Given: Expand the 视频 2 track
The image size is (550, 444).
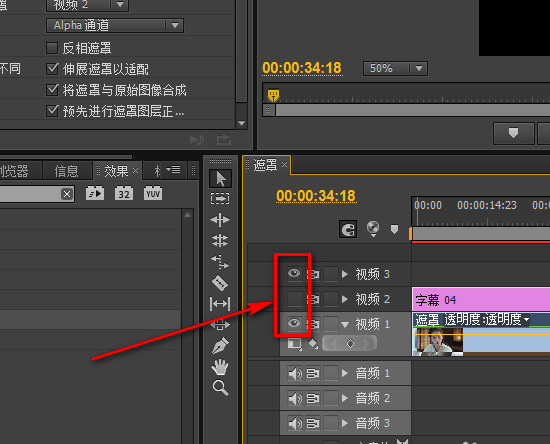Looking at the screenshot, I should 345,299.
